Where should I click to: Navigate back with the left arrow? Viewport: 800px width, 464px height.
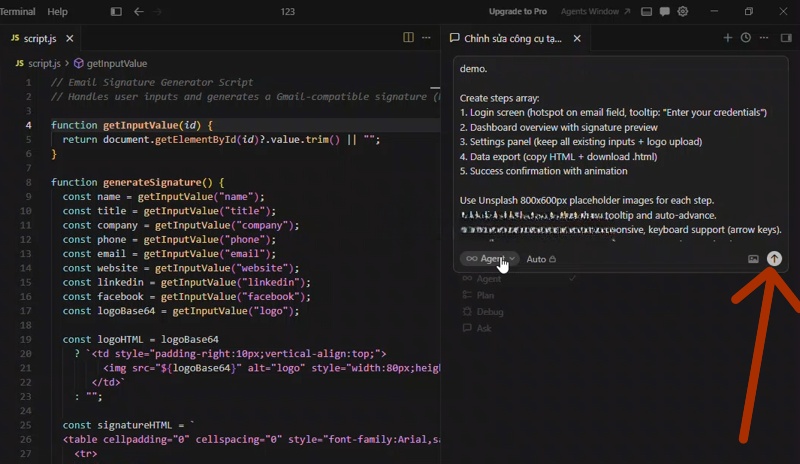pyautogui.click(x=139, y=12)
